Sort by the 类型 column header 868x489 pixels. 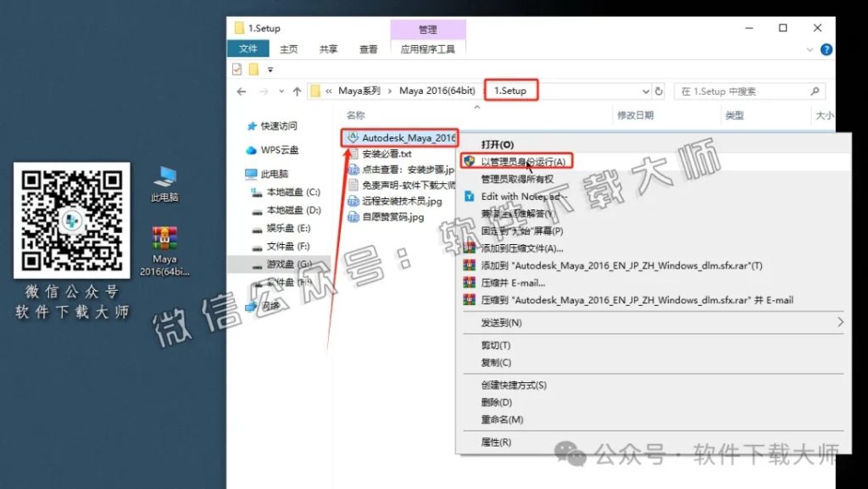735,115
